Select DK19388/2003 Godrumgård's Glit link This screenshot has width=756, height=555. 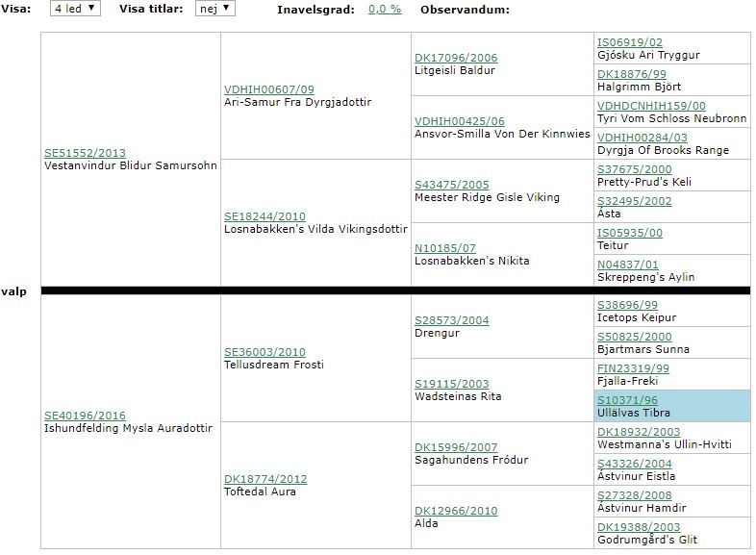pos(638,527)
